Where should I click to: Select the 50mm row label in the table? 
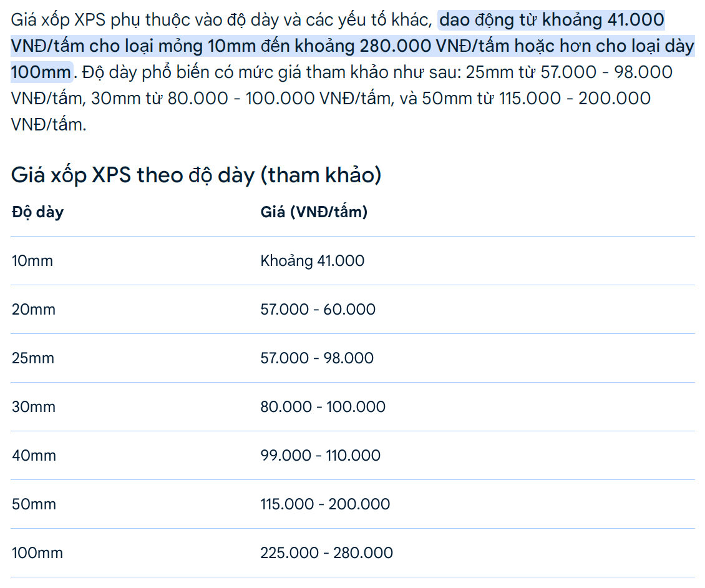[34, 504]
